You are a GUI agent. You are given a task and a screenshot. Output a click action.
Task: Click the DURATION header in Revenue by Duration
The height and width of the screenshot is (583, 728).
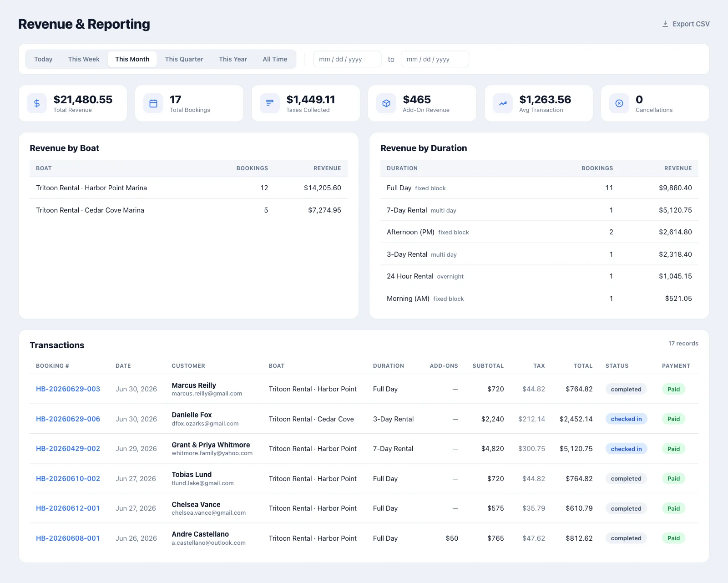point(402,168)
